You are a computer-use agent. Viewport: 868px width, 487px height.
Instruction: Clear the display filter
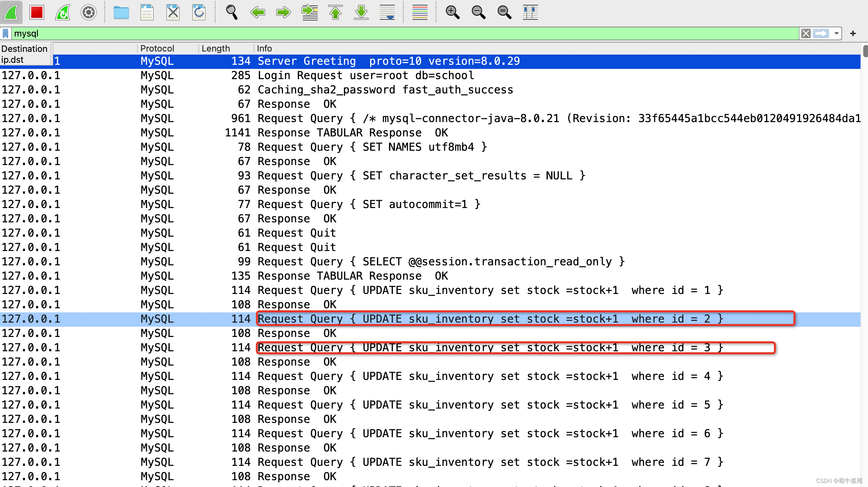(806, 33)
